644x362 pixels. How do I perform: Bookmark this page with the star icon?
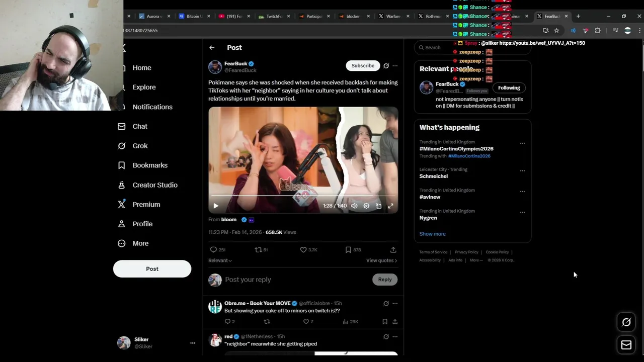pos(556,31)
